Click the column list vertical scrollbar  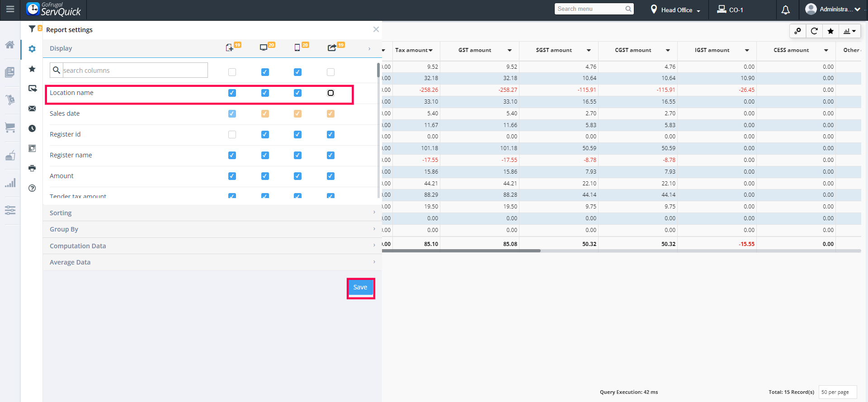[x=378, y=70]
